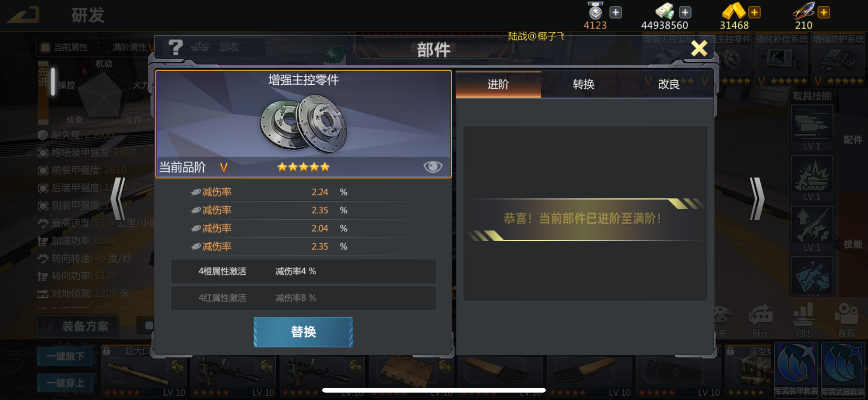Go to next part with right chevron
The height and width of the screenshot is (400, 868).
pyautogui.click(x=757, y=199)
